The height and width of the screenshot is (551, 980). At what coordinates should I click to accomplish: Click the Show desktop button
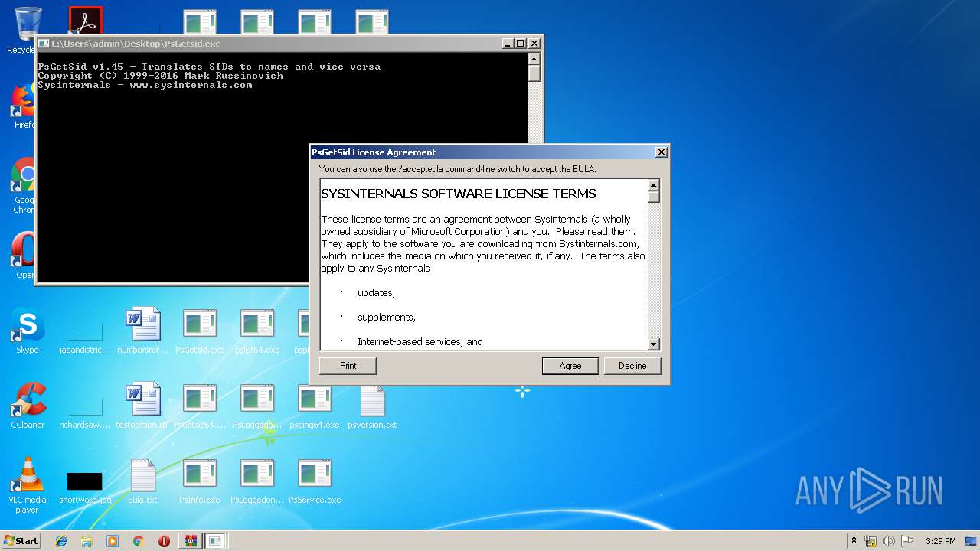pyautogui.click(x=972, y=541)
